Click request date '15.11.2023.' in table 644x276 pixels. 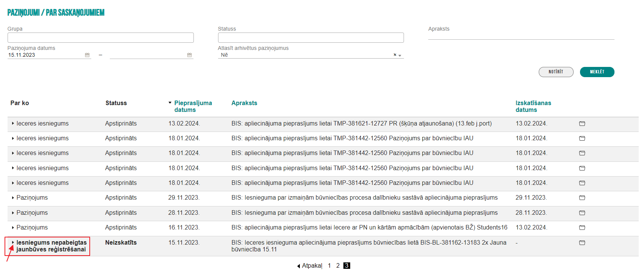pos(184,243)
